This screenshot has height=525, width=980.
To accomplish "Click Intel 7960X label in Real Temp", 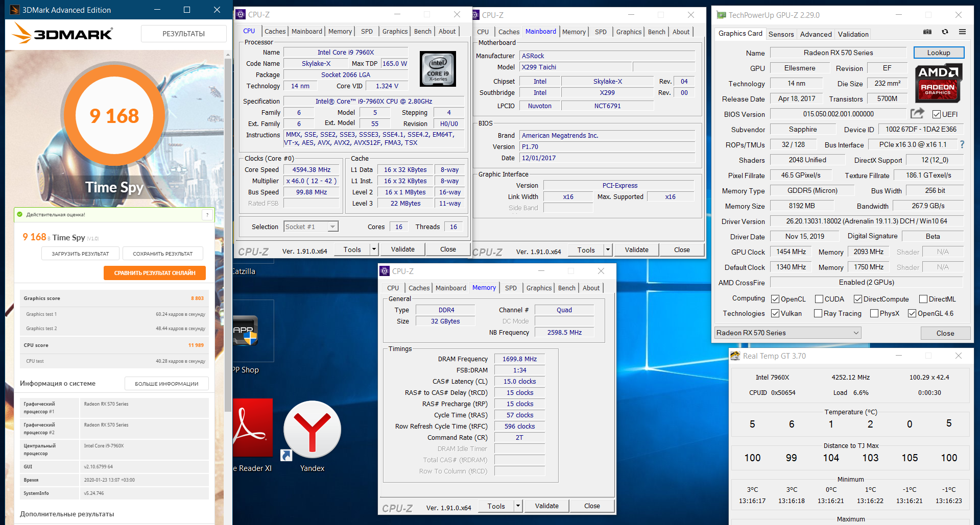I will point(772,378).
